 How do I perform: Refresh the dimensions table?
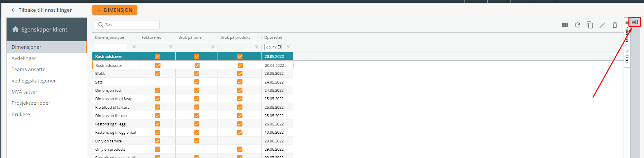tap(577, 25)
